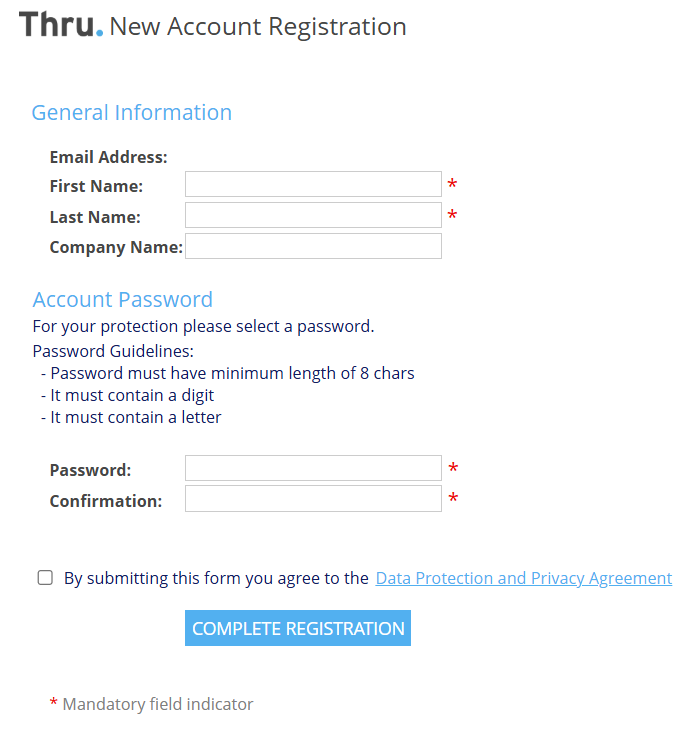Click the password Confirmation field

313,500
